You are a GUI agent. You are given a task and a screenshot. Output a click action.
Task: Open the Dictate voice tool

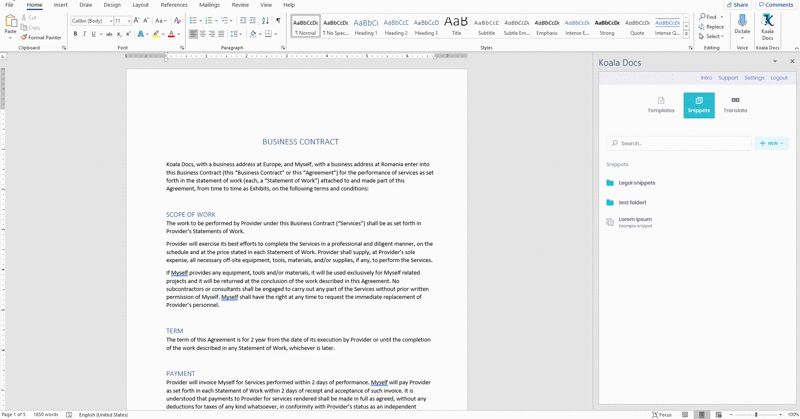click(x=742, y=26)
